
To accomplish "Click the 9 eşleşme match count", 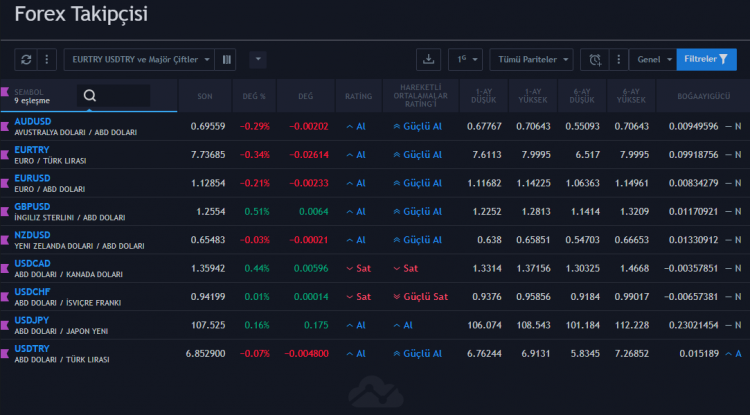I will pos(32,100).
